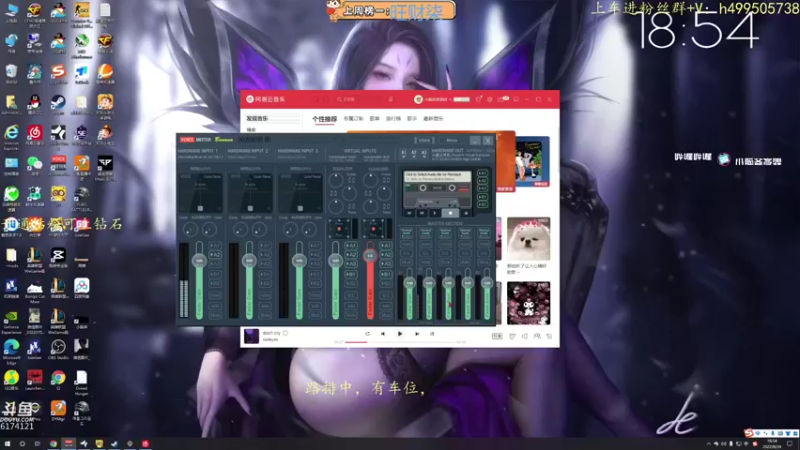This screenshot has width=800, height=450.
Task: Switch to 个性推荐 tab
Action: [x=324, y=119]
